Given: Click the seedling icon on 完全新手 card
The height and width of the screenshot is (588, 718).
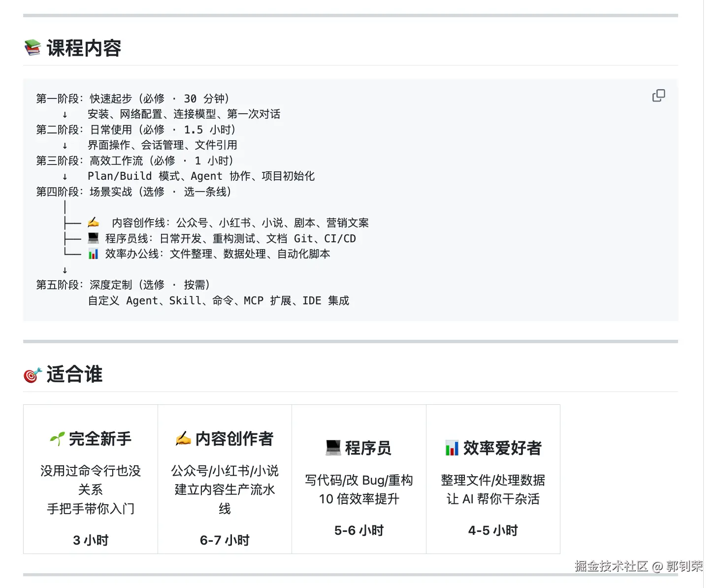Looking at the screenshot, I should [57, 436].
